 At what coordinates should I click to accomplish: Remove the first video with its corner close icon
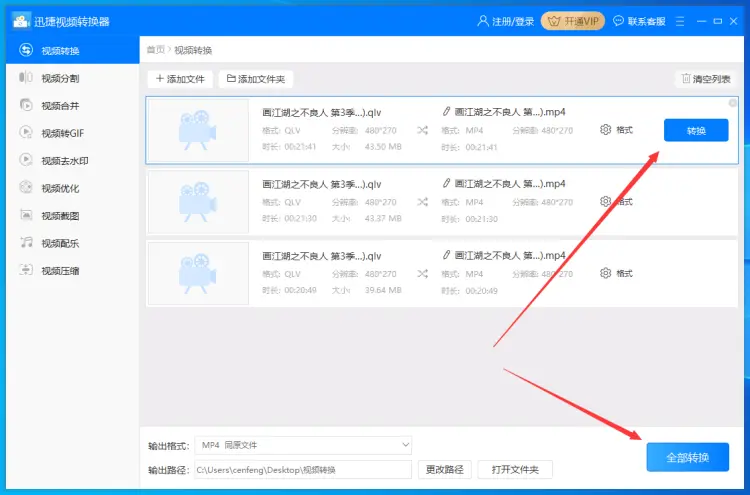[732, 103]
